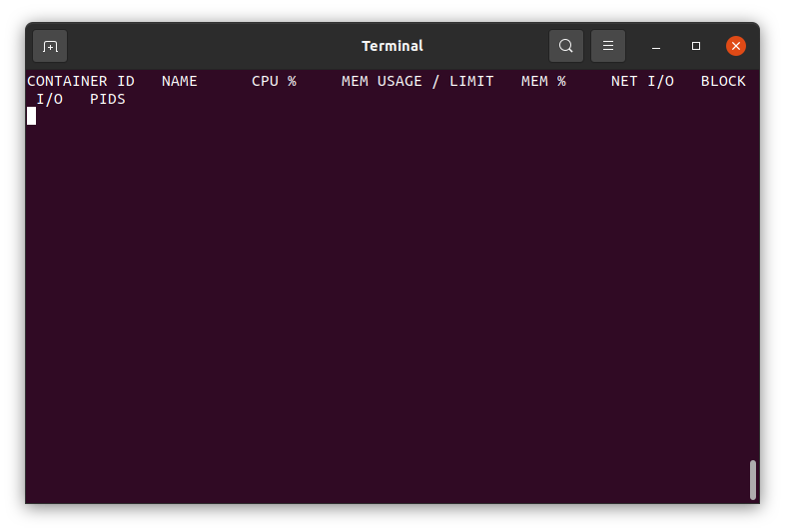Viewport: 785px width, 532px height.
Task: Minimize the Terminal window
Action: [656, 46]
